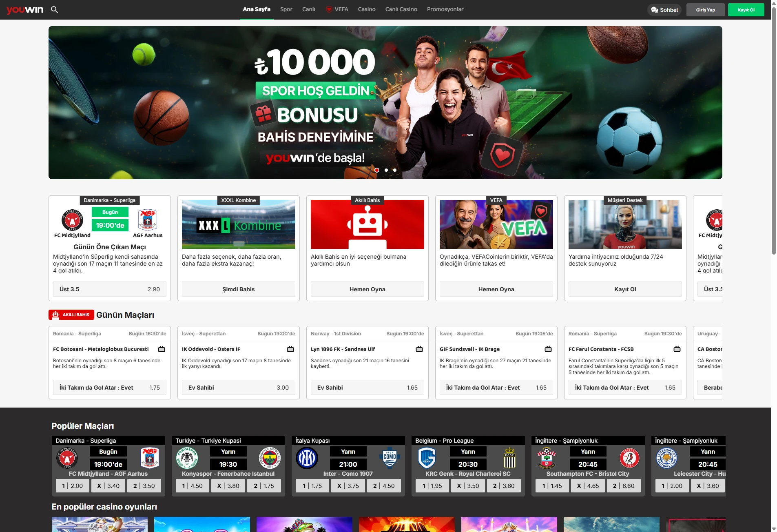Open the Casino menu
The width and height of the screenshot is (777, 532).
coord(367,9)
